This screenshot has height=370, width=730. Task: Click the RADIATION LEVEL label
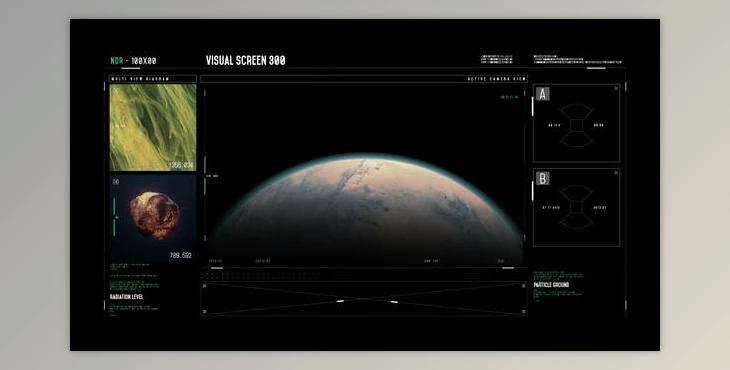tap(127, 297)
